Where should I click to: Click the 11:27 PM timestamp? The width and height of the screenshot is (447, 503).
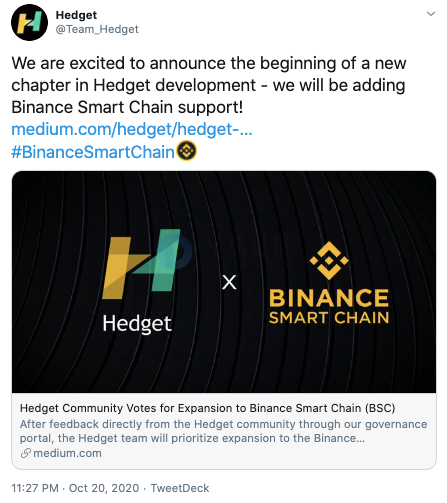click(x=35, y=488)
